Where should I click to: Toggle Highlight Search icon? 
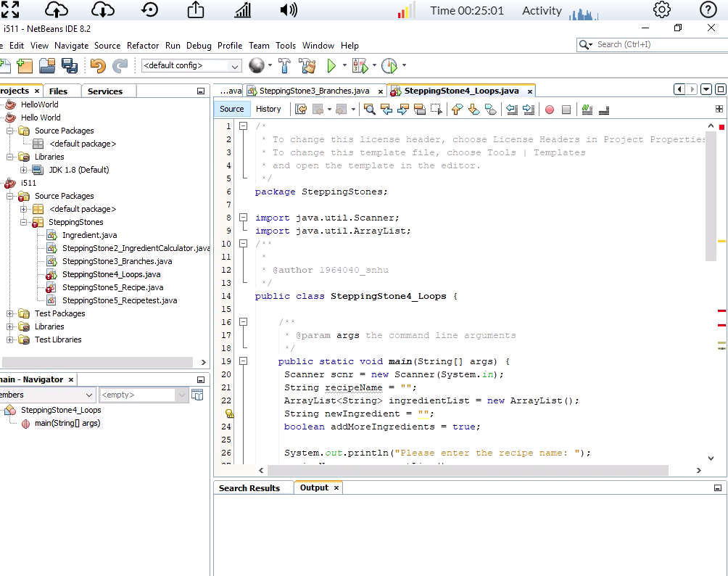pyautogui.click(x=420, y=110)
